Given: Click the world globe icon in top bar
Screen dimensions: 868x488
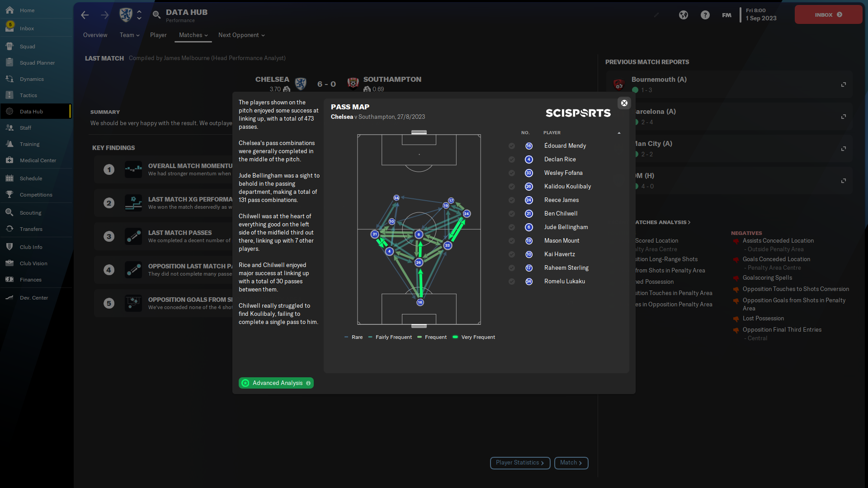Looking at the screenshot, I should (683, 15).
